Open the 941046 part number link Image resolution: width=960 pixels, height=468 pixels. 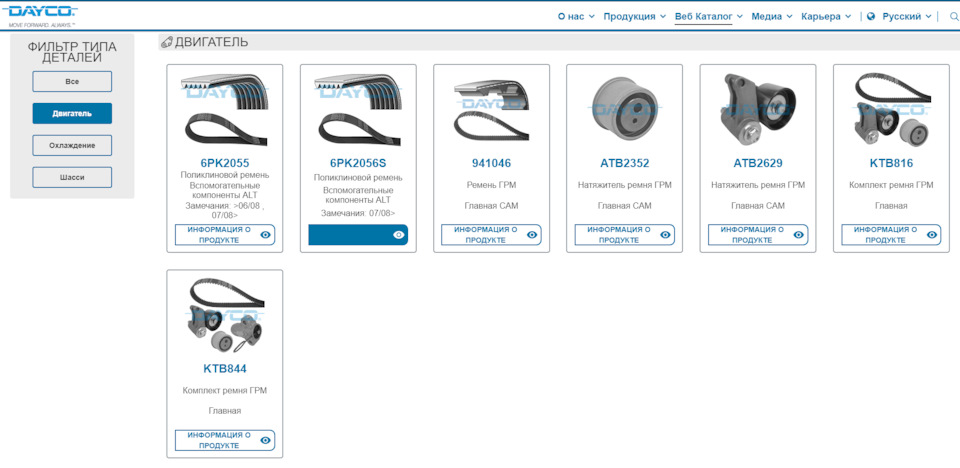point(491,163)
